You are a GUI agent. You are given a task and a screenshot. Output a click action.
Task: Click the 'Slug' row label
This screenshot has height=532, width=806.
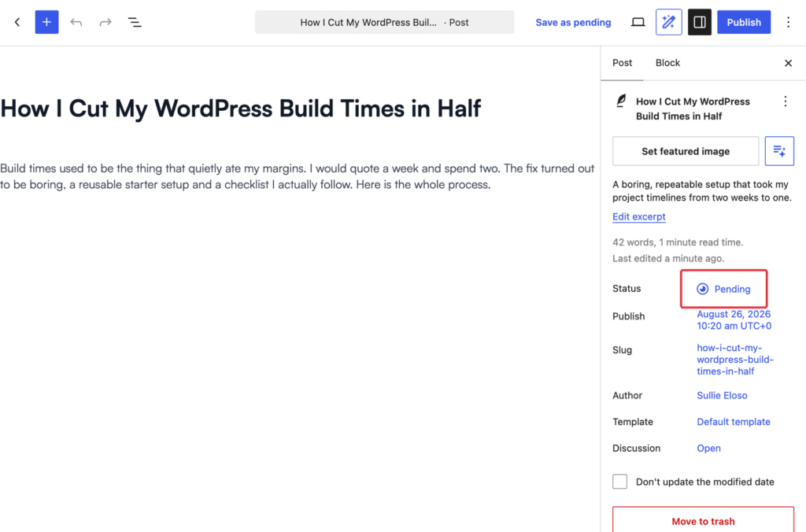click(x=622, y=350)
